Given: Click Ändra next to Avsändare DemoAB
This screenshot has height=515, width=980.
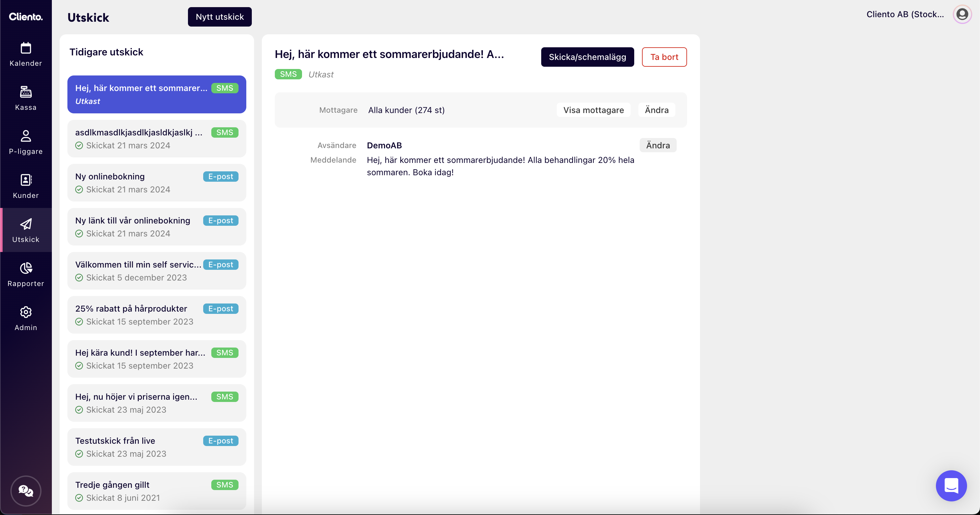Looking at the screenshot, I should (658, 145).
